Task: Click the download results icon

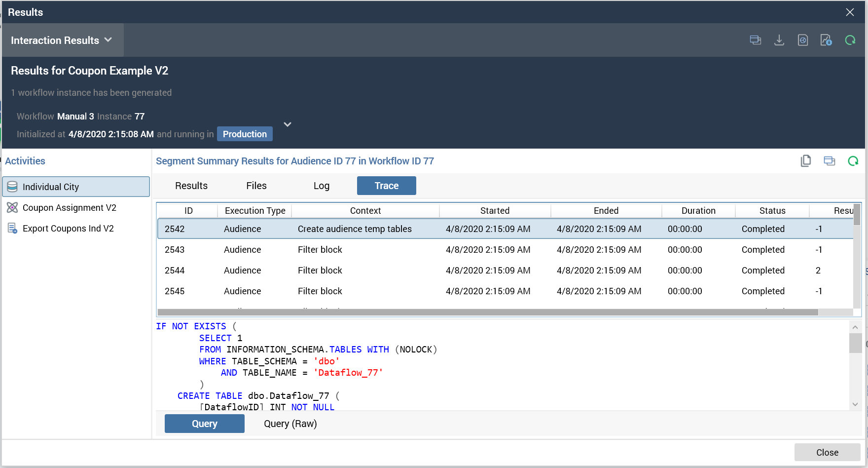Action: (779, 40)
